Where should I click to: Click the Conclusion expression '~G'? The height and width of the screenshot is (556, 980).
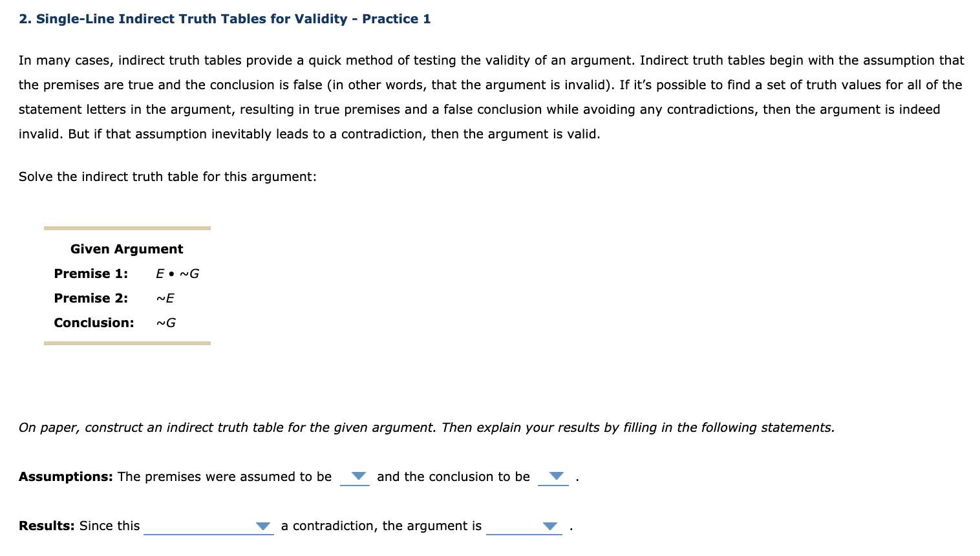point(165,323)
